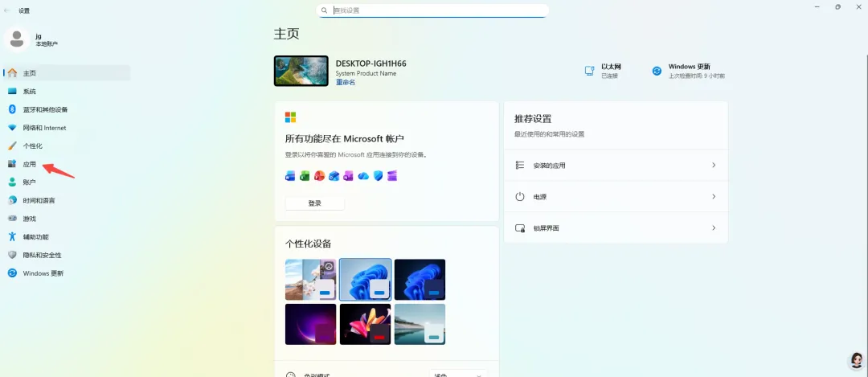Open 时间和语言 in the sidebar

click(67, 200)
